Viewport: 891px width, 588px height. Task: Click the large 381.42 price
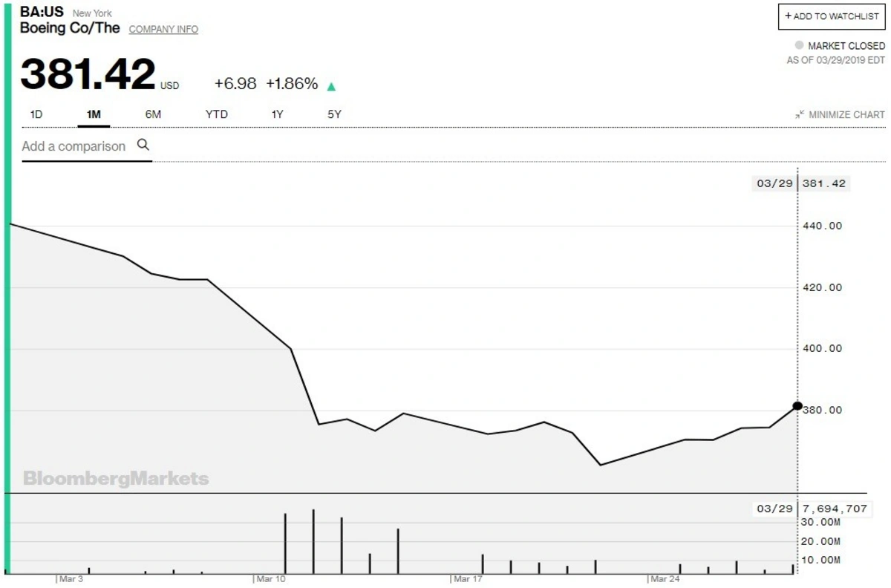pos(88,74)
